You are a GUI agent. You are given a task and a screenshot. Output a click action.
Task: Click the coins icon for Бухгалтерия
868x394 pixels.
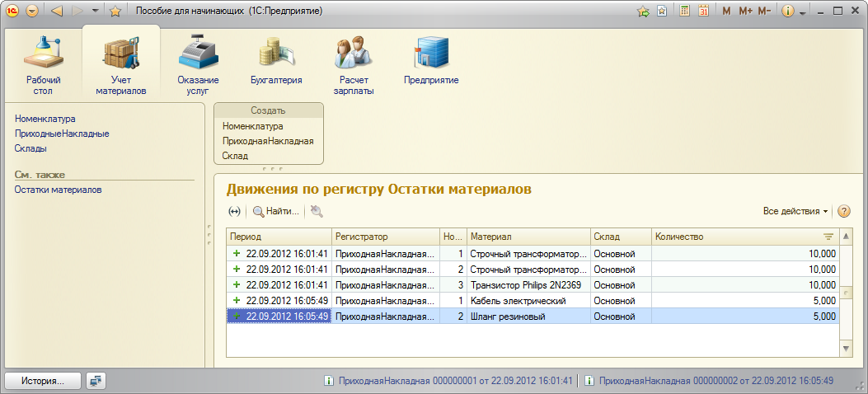point(276,53)
